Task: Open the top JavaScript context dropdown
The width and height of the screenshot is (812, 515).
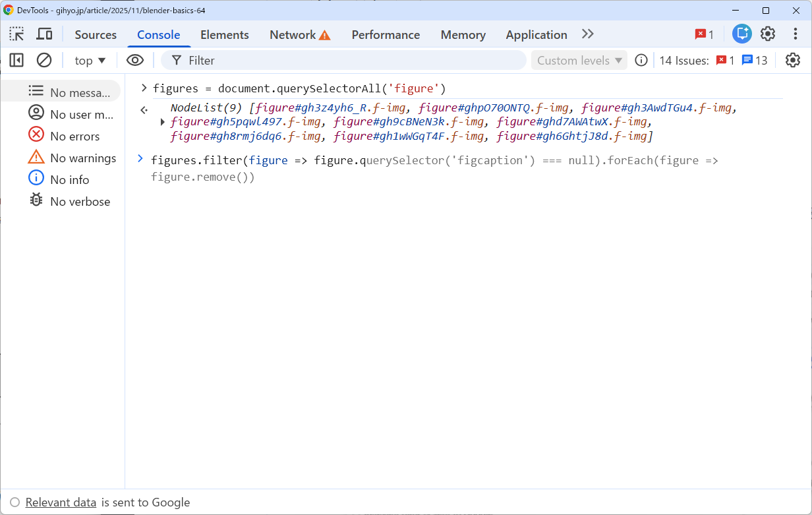Action: coord(90,60)
